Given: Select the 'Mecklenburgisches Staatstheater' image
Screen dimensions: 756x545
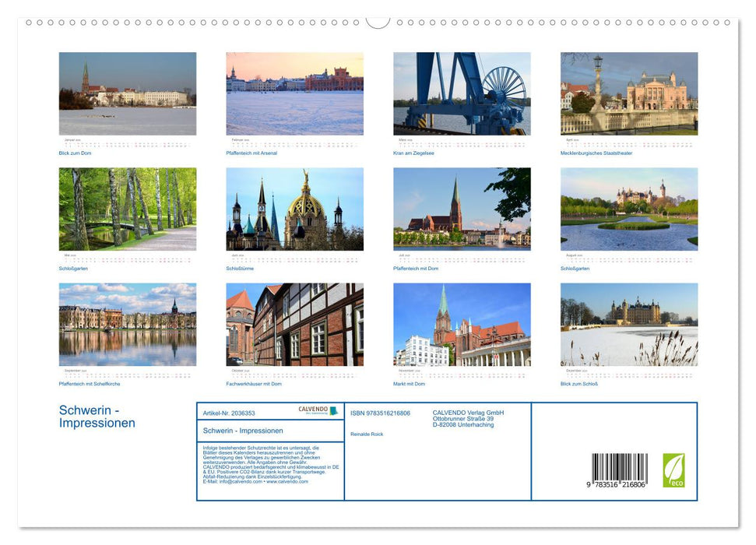Looking at the screenshot, I should pyautogui.click(x=628, y=93).
